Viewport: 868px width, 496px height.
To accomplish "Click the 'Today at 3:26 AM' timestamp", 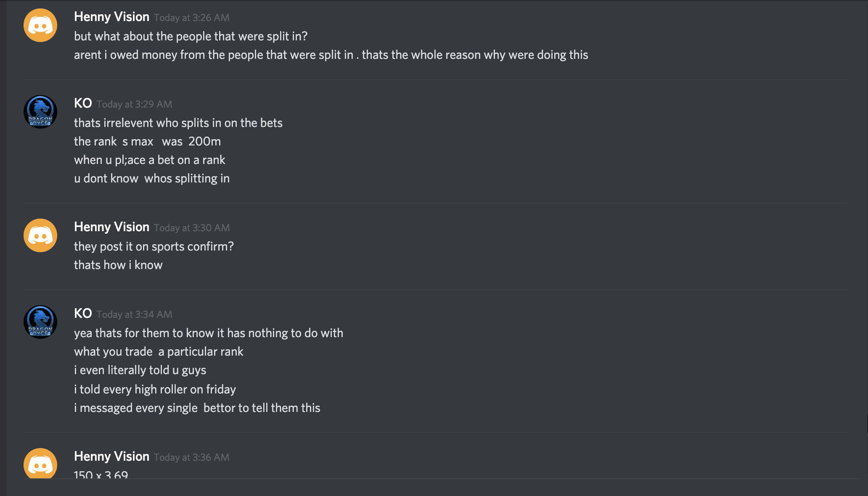I will pyautogui.click(x=191, y=18).
